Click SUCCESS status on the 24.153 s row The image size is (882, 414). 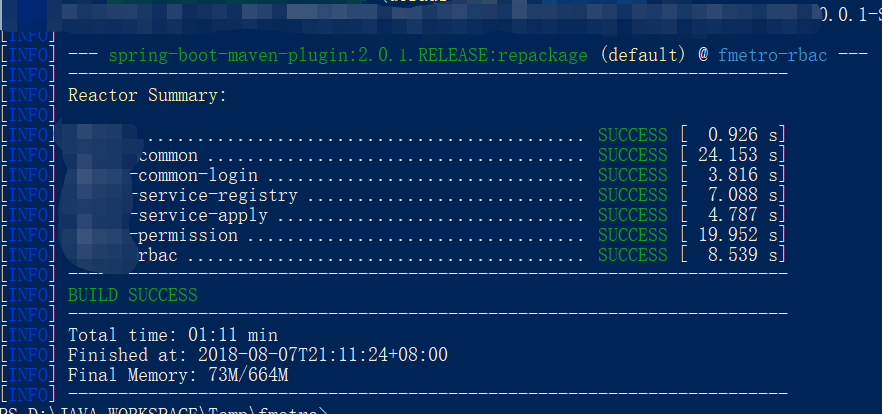[x=632, y=155]
